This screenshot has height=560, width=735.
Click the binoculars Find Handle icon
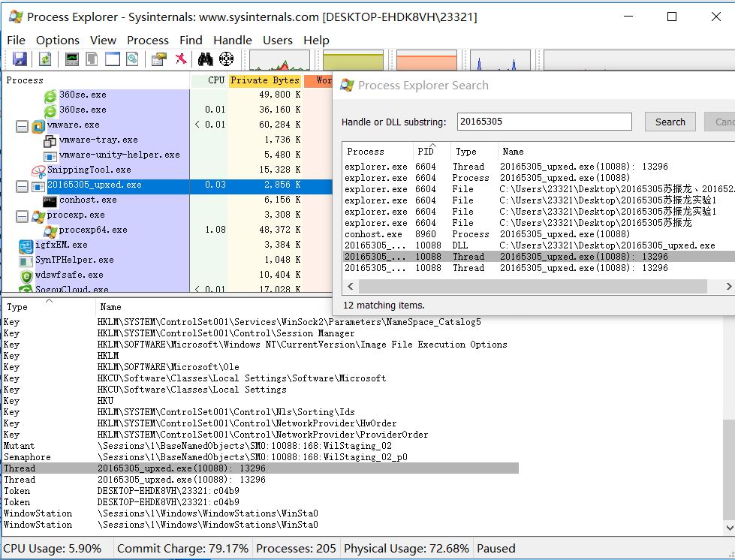(x=205, y=59)
